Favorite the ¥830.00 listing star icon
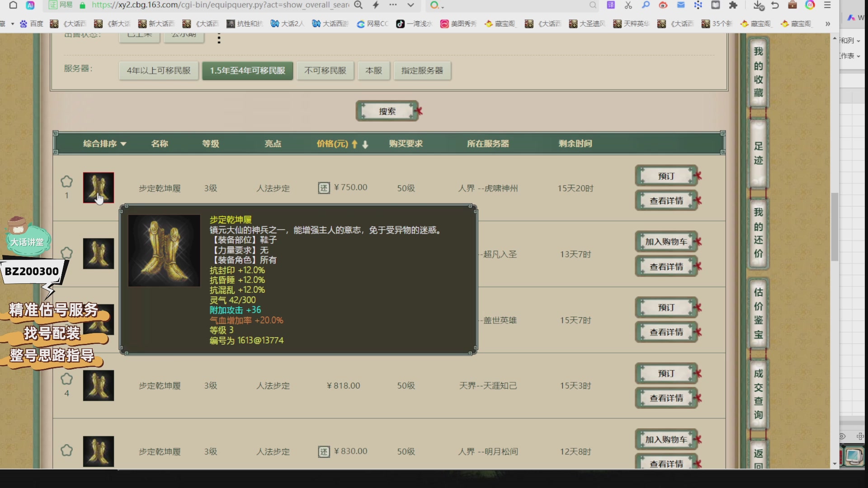The width and height of the screenshot is (868, 488). click(66, 450)
